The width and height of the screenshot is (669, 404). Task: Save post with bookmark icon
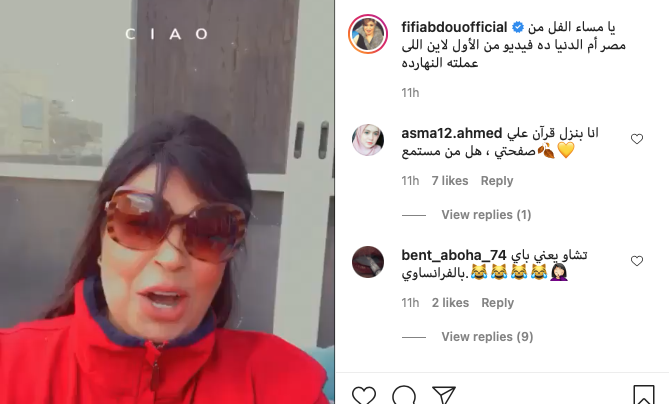[x=643, y=395]
